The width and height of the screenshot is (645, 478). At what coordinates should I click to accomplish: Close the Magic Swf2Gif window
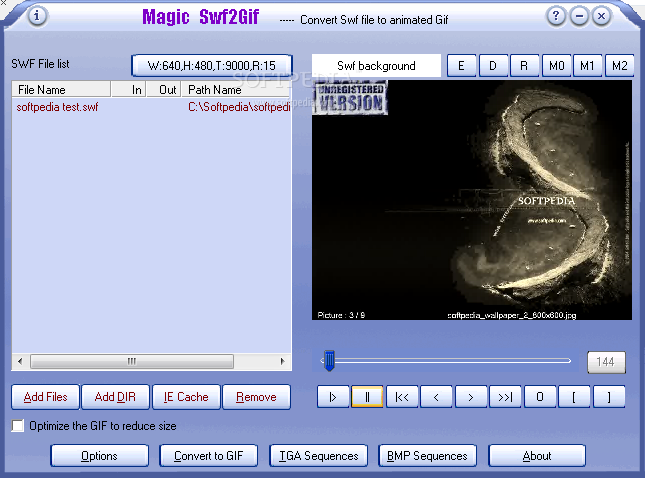coord(601,16)
